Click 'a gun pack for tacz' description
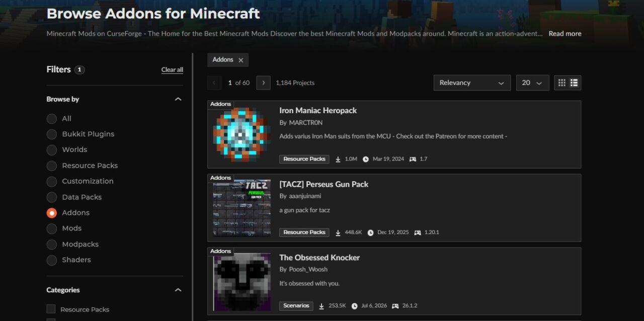 click(x=304, y=210)
